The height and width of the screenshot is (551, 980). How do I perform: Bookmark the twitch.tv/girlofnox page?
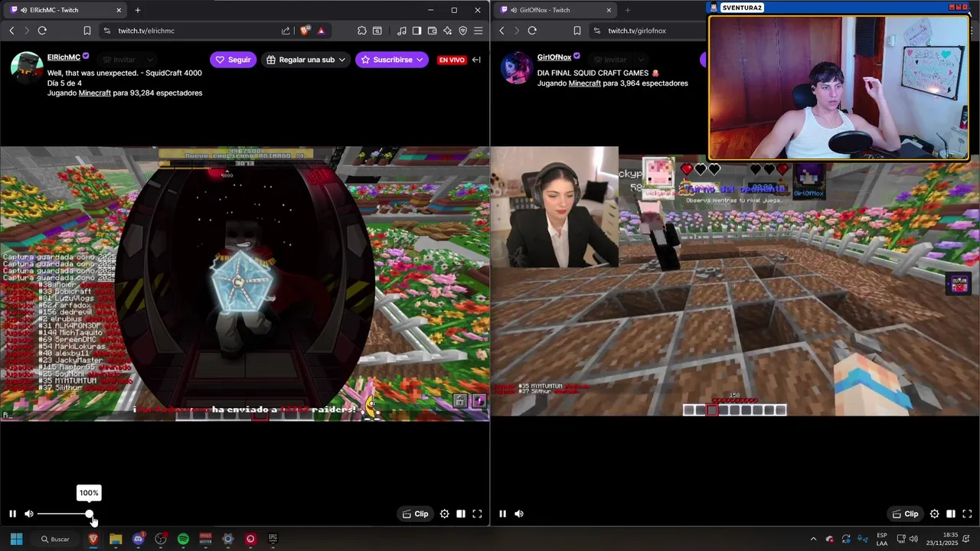tap(577, 31)
